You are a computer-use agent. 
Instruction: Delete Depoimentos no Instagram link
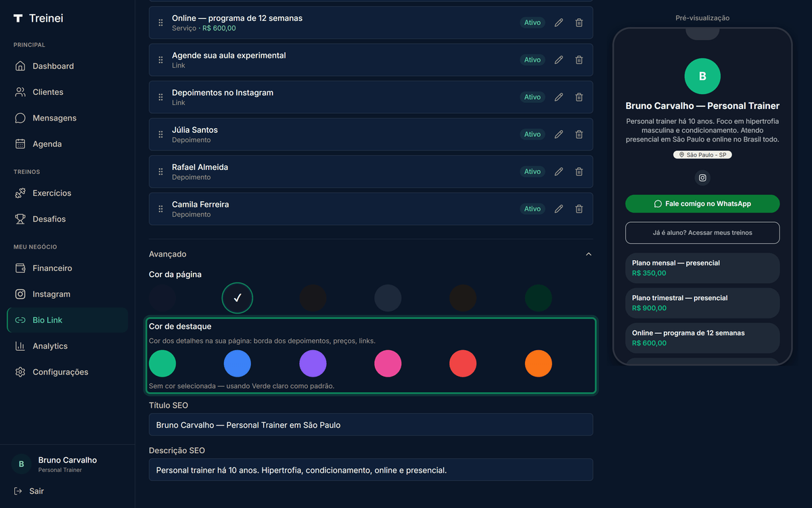click(579, 97)
